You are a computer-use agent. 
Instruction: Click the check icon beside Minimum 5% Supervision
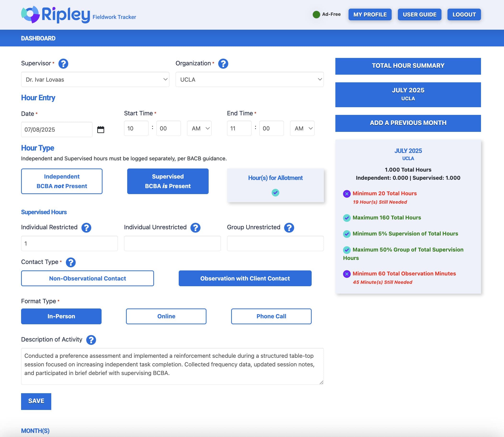[347, 234]
